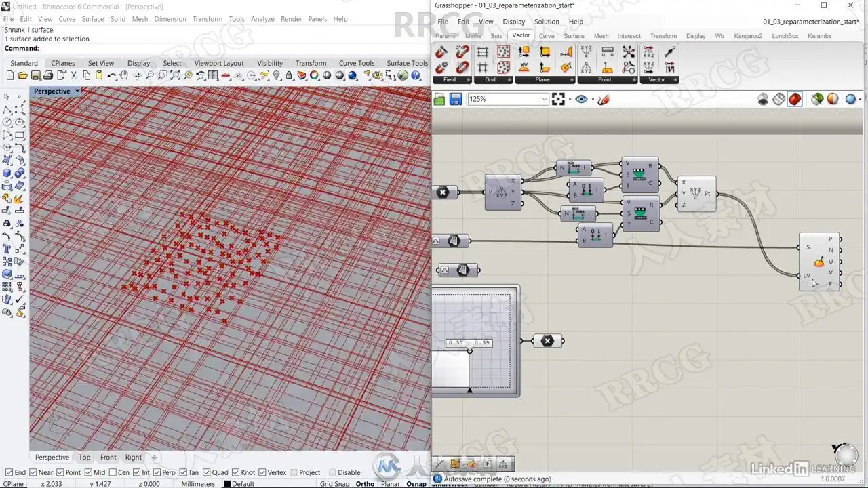Switch to the CPlanes toolbar tab in Rhino
Viewport: 868px width, 488px height.
[63, 63]
